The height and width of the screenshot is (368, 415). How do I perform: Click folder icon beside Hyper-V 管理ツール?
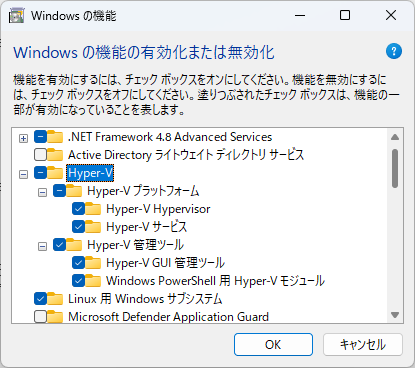click(x=74, y=245)
